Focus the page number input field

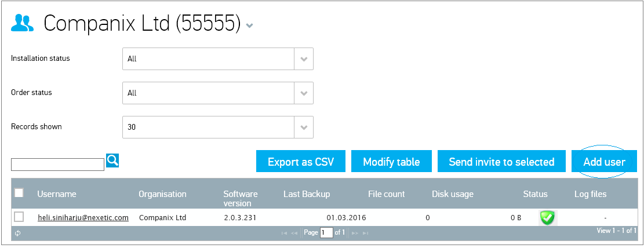tap(326, 233)
